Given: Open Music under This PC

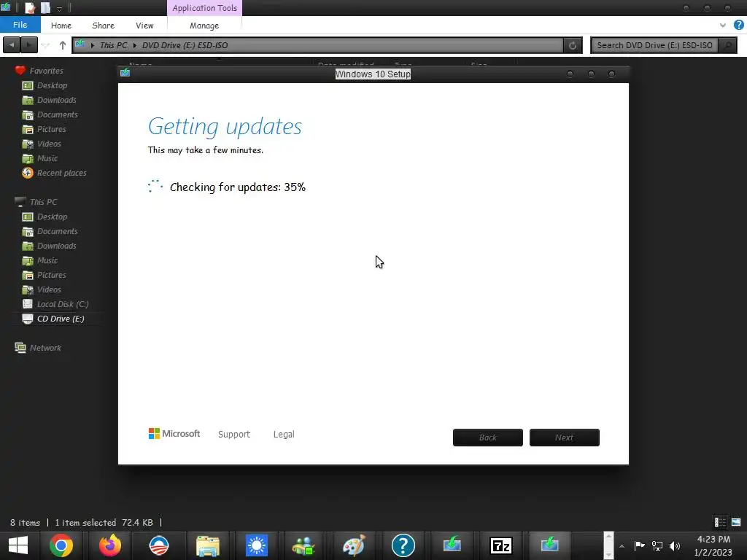Looking at the screenshot, I should point(47,260).
